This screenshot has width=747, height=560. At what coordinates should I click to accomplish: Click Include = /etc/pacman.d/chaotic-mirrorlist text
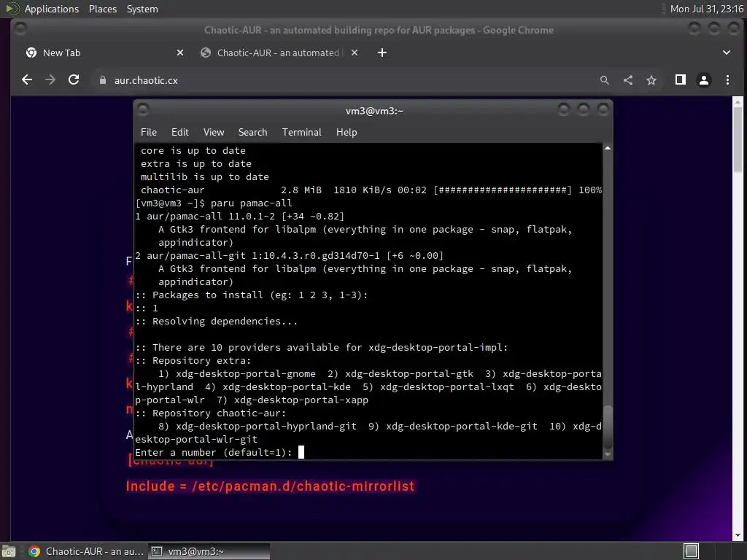pyautogui.click(x=270, y=486)
